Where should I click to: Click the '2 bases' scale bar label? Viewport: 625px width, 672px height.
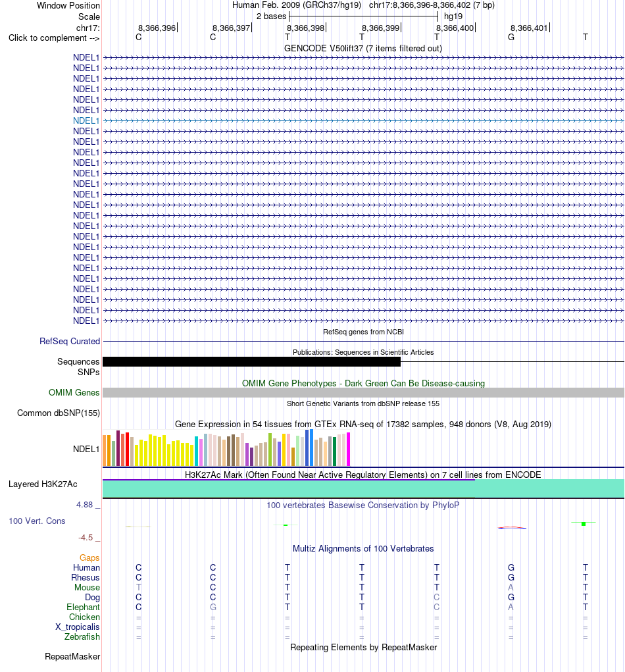pyautogui.click(x=271, y=16)
